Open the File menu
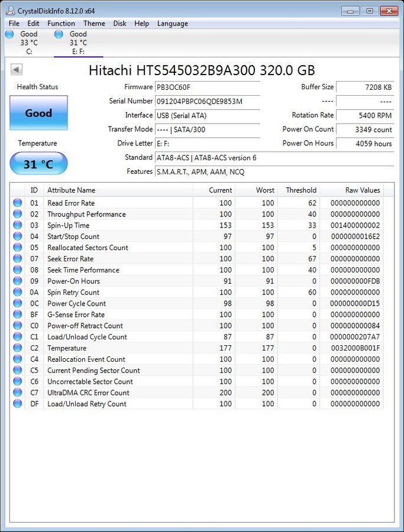 coord(14,24)
